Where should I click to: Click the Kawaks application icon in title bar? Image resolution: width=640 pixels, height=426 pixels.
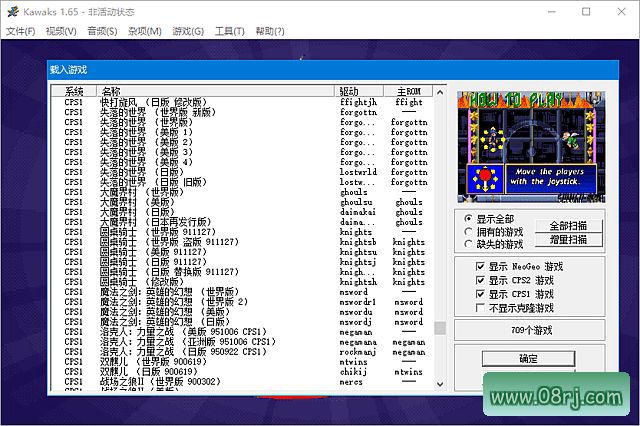pos(13,12)
